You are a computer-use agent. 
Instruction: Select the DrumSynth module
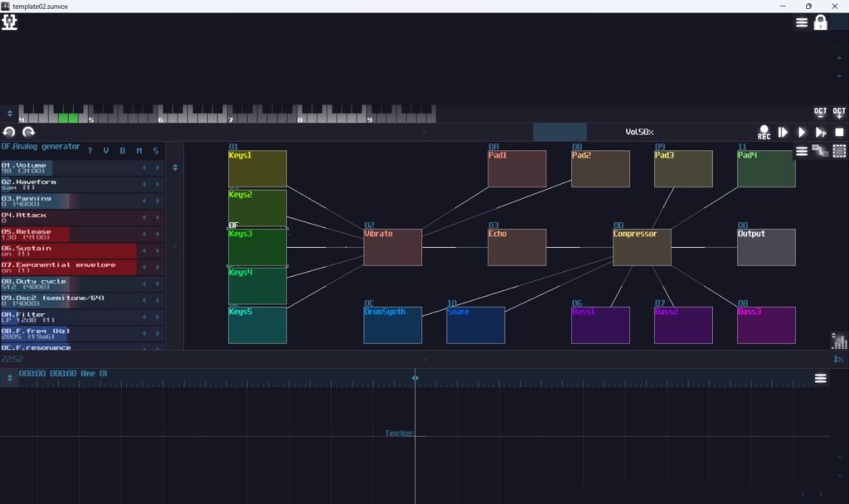pos(392,326)
